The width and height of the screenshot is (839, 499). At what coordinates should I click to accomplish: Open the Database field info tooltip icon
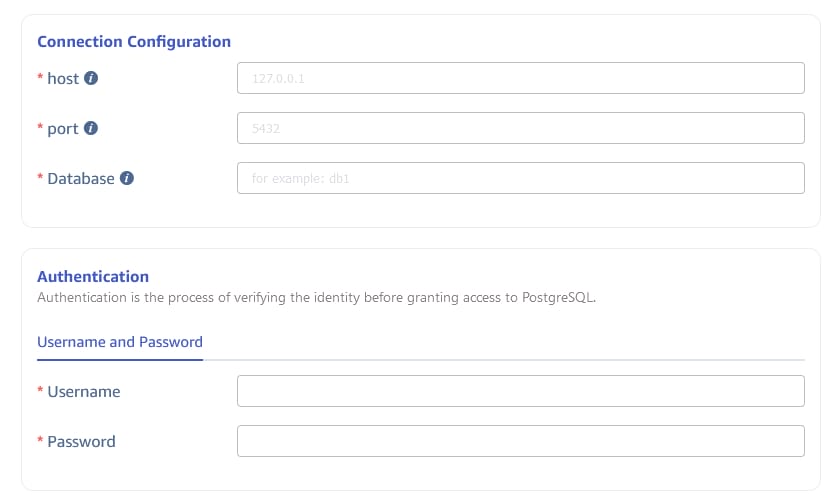pos(127,178)
